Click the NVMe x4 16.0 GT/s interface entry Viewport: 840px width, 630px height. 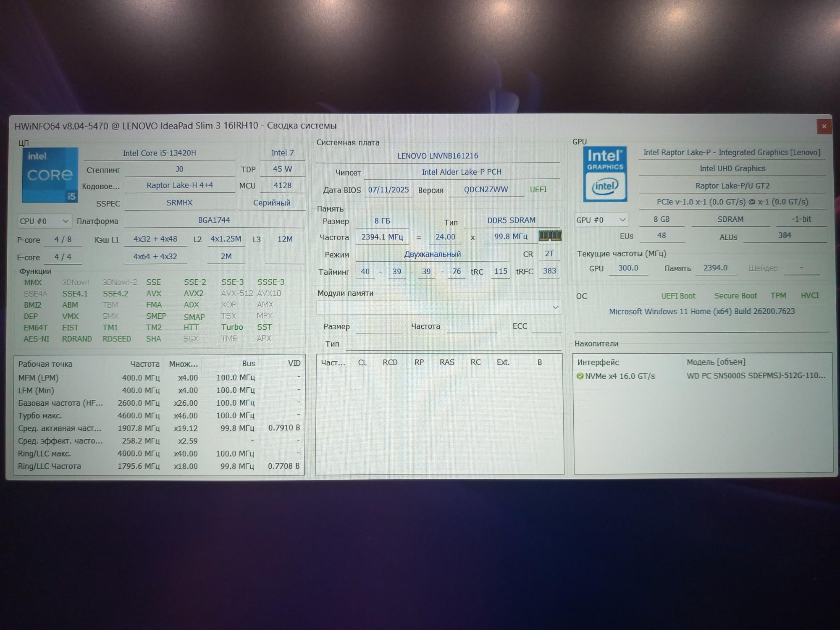click(x=619, y=376)
